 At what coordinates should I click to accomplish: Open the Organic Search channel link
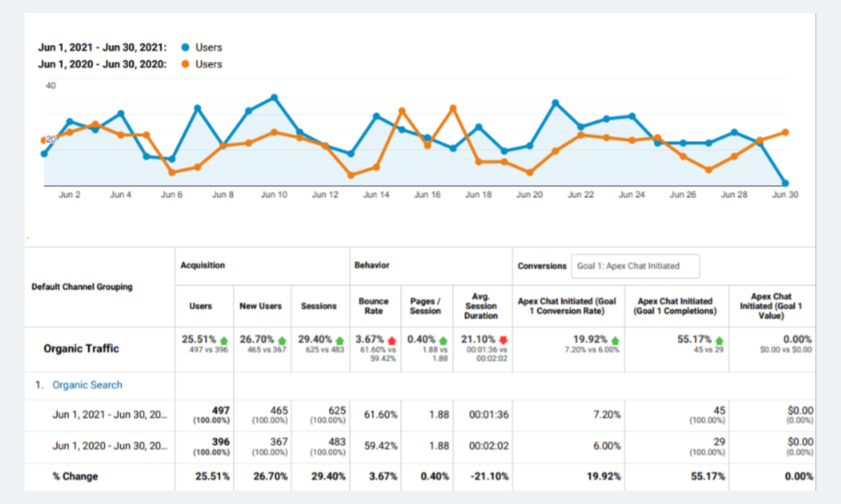point(87,385)
